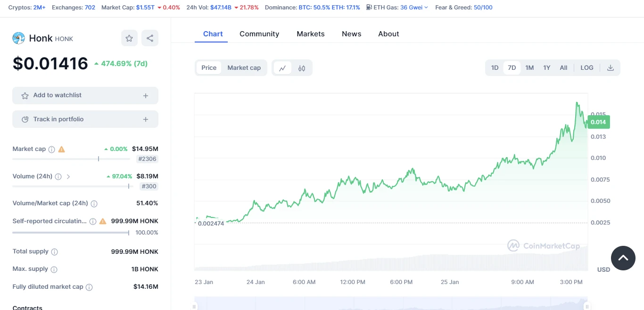Download chart data icon
The height and width of the screenshot is (310, 644).
611,68
